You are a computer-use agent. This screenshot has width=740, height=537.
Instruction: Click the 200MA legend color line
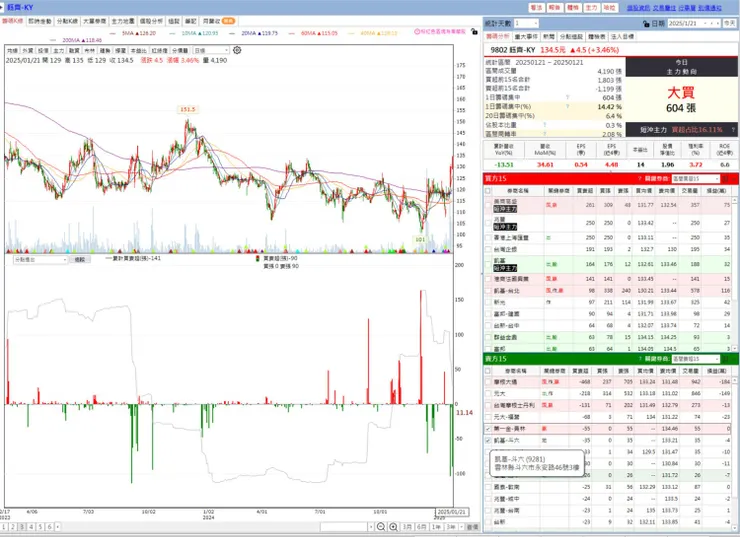point(53,41)
